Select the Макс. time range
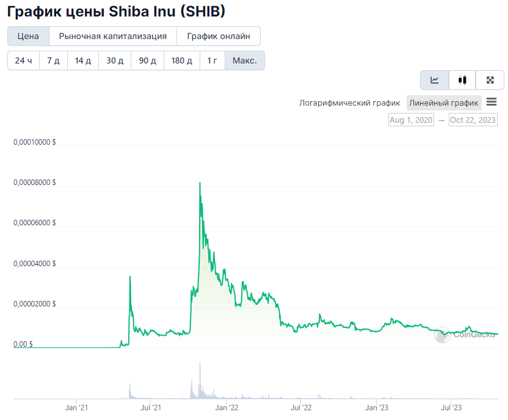This screenshot has width=508, height=420. (245, 60)
